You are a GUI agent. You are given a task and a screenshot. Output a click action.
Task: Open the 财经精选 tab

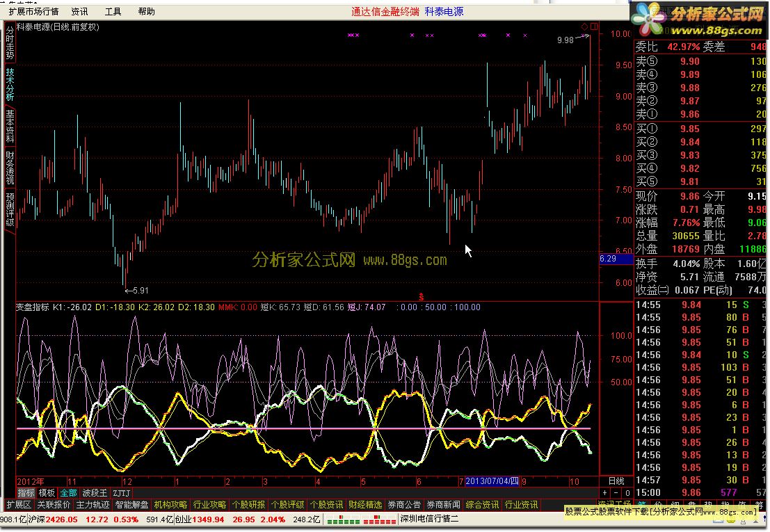pos(365,504)
